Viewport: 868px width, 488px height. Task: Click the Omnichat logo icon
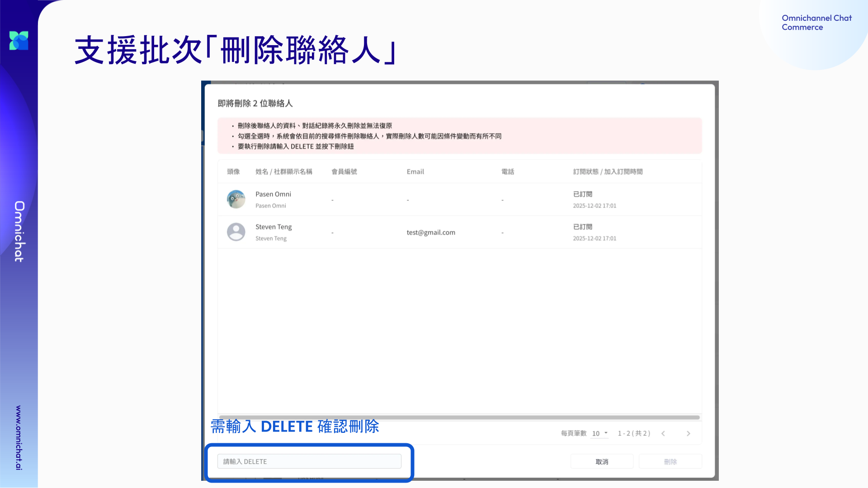coord(19,41)
